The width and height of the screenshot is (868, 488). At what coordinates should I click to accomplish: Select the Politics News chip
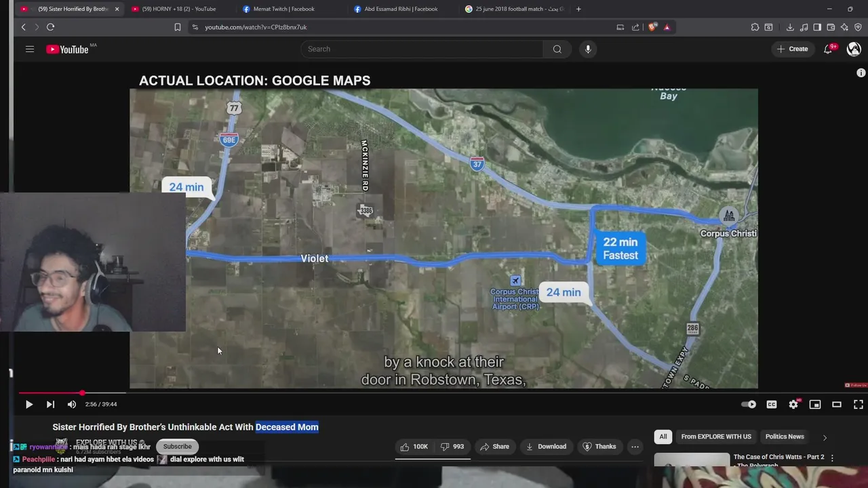click(785, 436)
